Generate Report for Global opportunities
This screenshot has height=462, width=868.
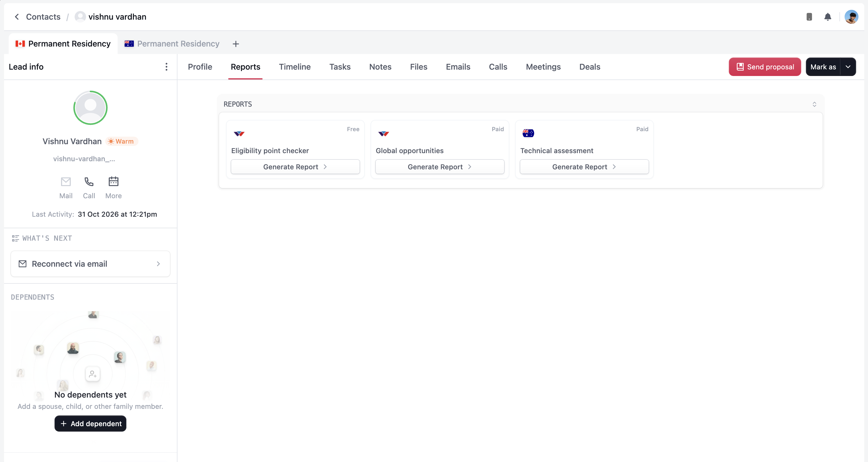coord(440,167)
